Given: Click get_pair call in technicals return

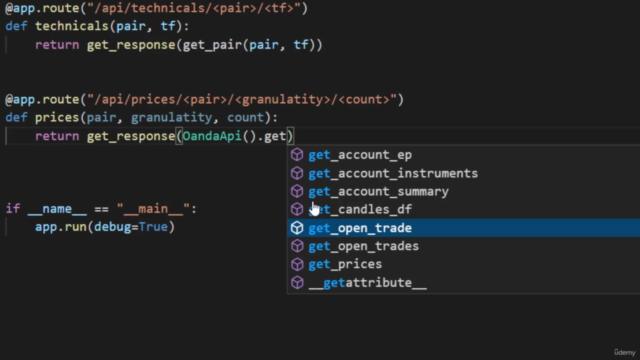Looking at the screenshot, I should click(212, 44).
